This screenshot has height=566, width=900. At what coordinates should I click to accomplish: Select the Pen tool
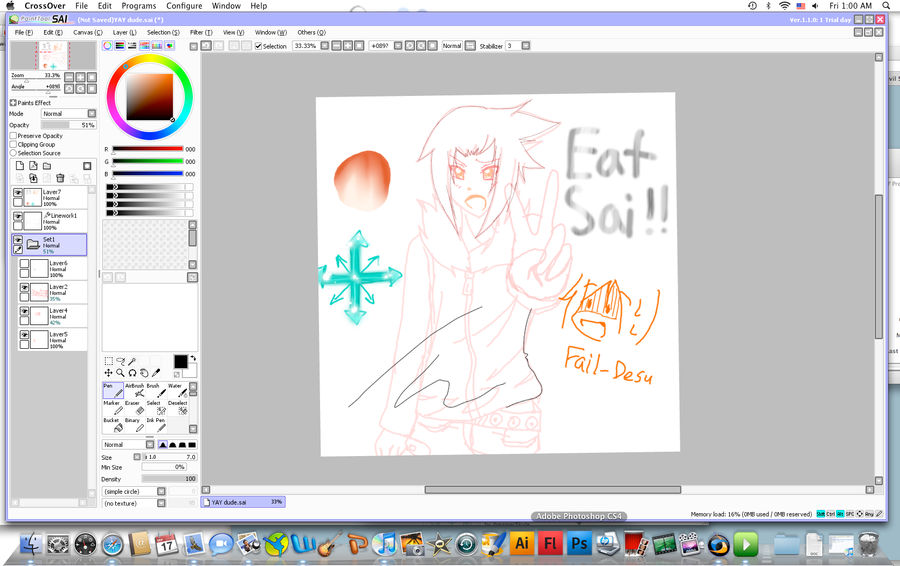[113, 390]
